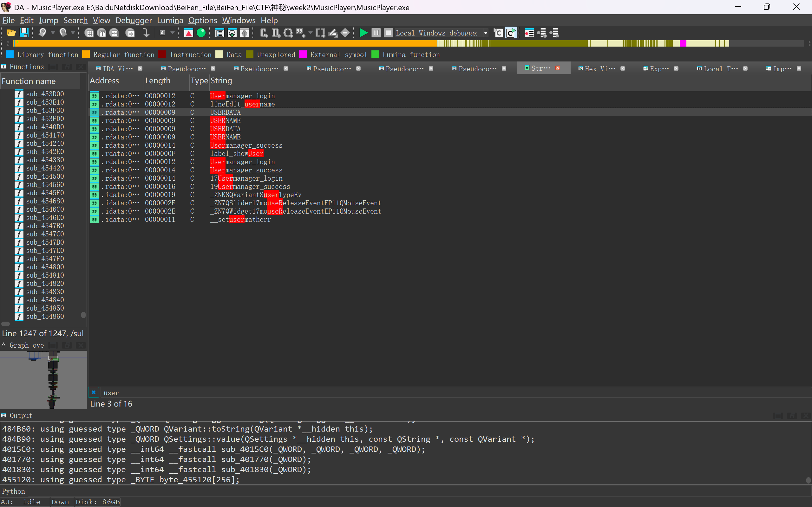The image size is (812, 507).
Task: Open the debugger selection dropdown arrow
Action: pyautogui.click(x=486, y=33)
